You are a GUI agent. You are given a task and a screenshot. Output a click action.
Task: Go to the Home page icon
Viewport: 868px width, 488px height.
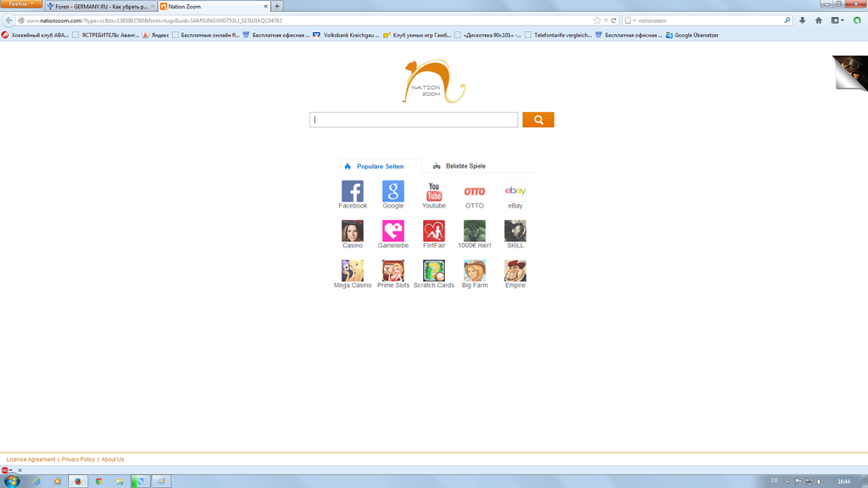[819, 20]
